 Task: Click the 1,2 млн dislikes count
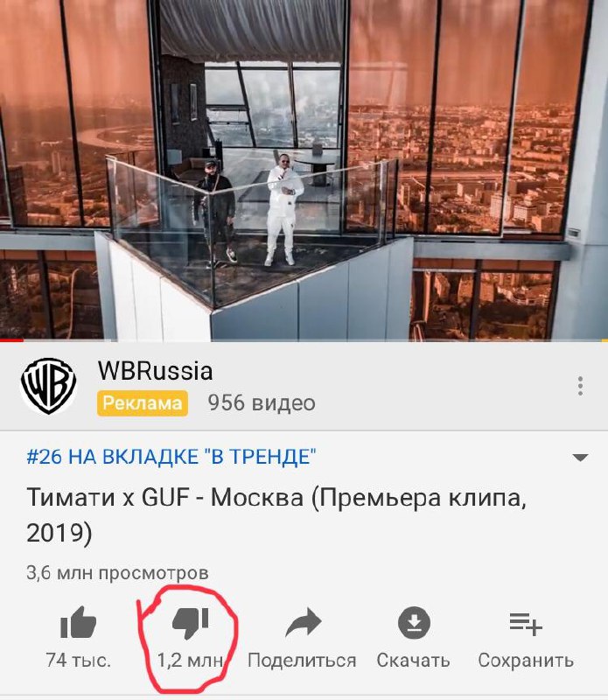point(190,661)
